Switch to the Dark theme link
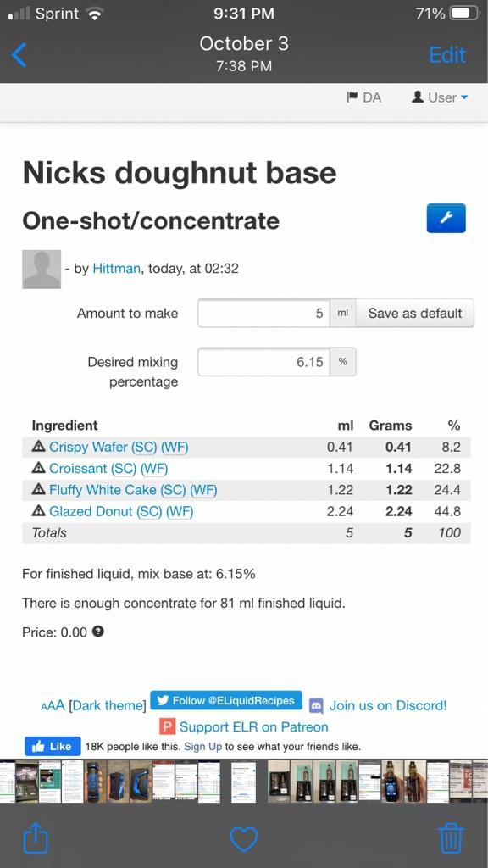488x868 pixels. point(109,706)
